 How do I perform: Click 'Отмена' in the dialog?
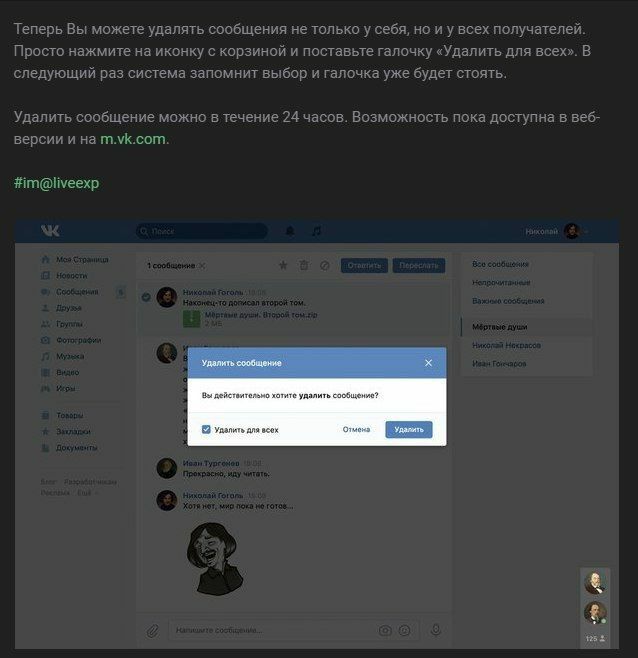[356, 429]
